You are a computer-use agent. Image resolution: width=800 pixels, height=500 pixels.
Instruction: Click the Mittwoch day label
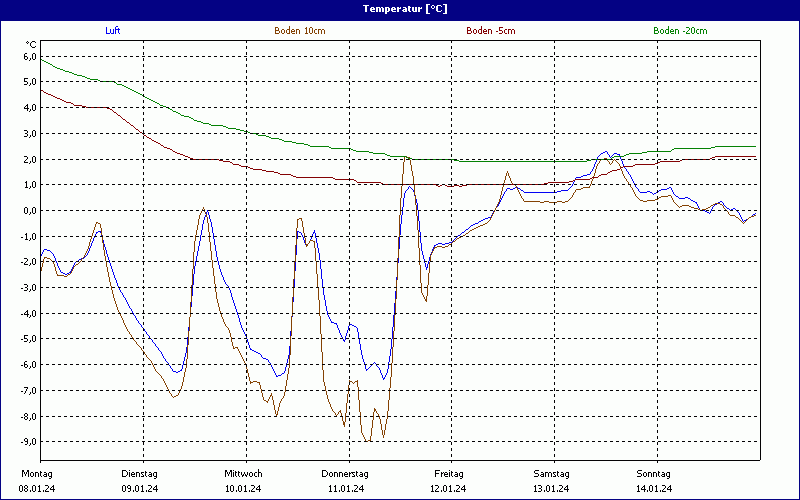click(x=243, y=473)
